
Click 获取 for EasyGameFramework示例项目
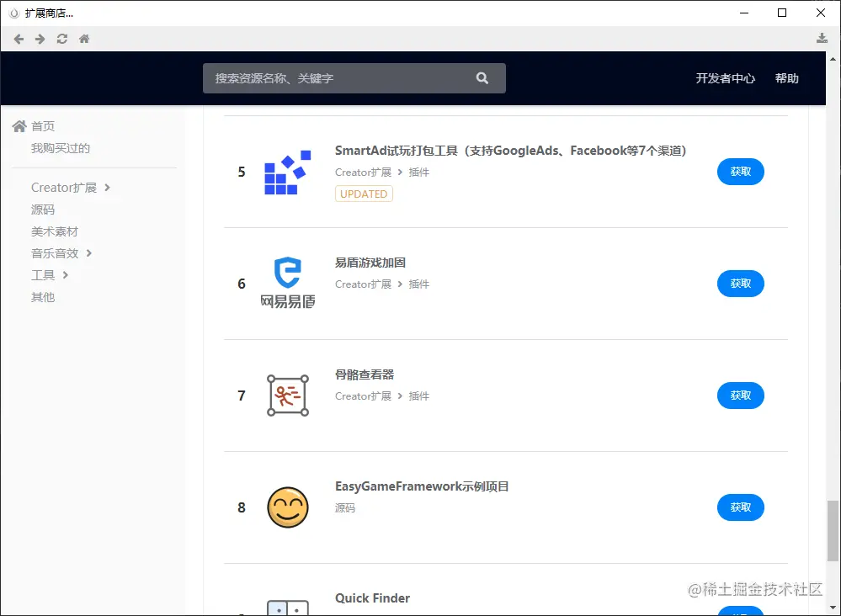pyautogui.click(x=740, y=507)
